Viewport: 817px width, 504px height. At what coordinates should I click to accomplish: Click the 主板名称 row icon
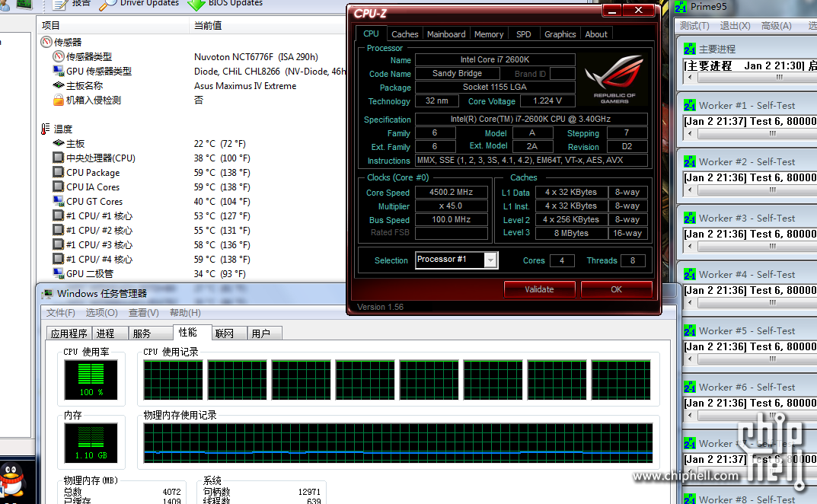[x=59, y=85]
